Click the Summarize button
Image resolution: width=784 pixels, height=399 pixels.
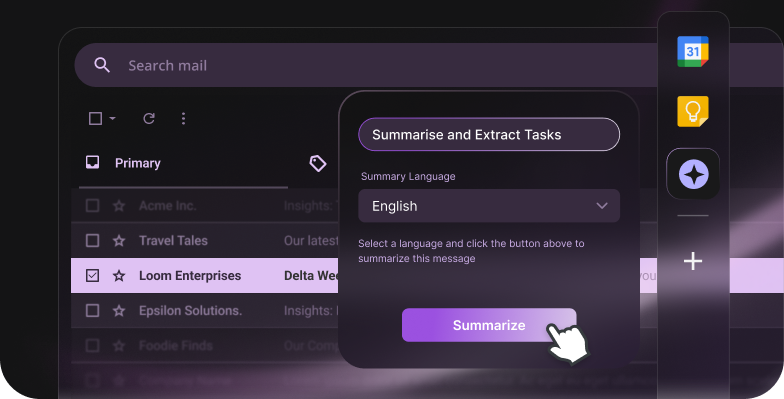point(489,325)
